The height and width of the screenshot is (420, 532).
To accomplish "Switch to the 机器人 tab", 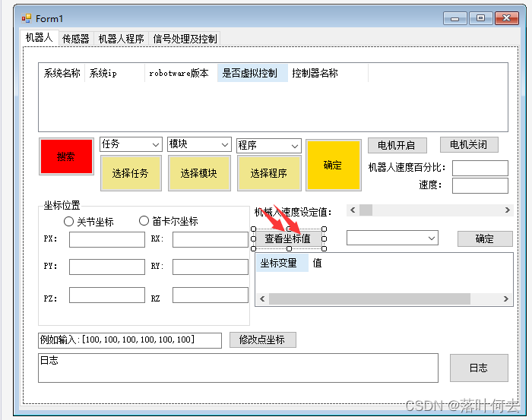I will pyautogui.click(x=40, y=38).
